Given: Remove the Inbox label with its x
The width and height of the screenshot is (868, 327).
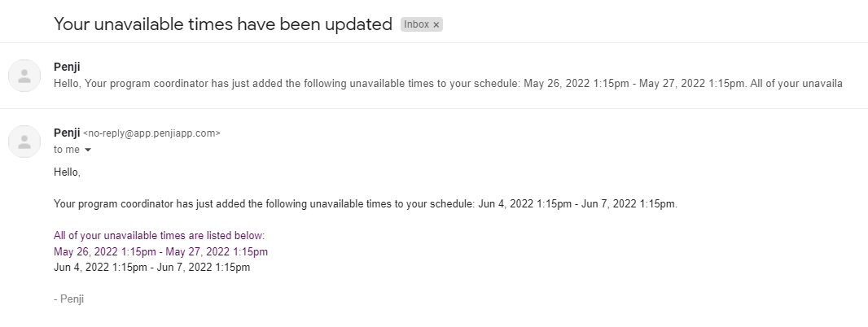Looking at the screenshot, I should pos(436,25).
